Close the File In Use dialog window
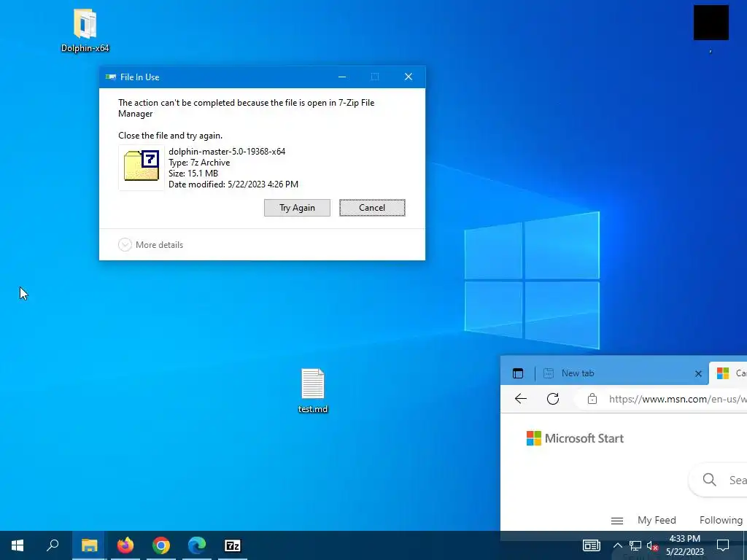The image size is (747, 560). (x=409, y=77)
